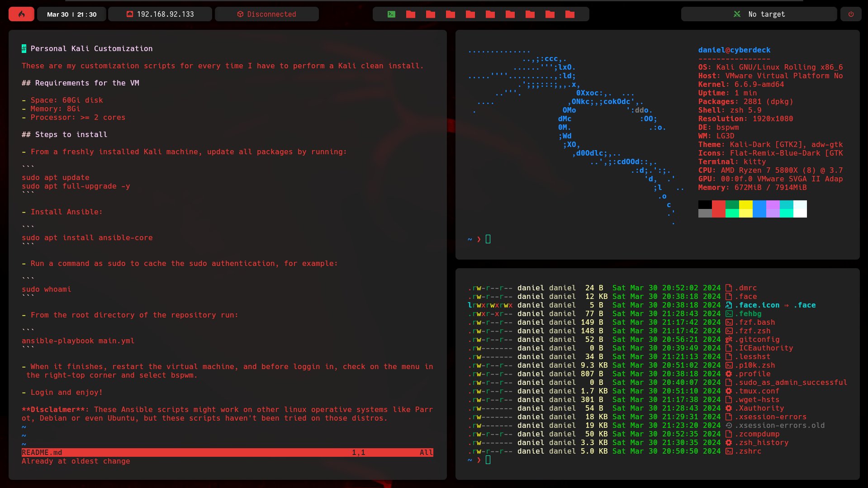Click the date and time module
This screenshot has height=488, width=868.
click(x=71, y=14)
